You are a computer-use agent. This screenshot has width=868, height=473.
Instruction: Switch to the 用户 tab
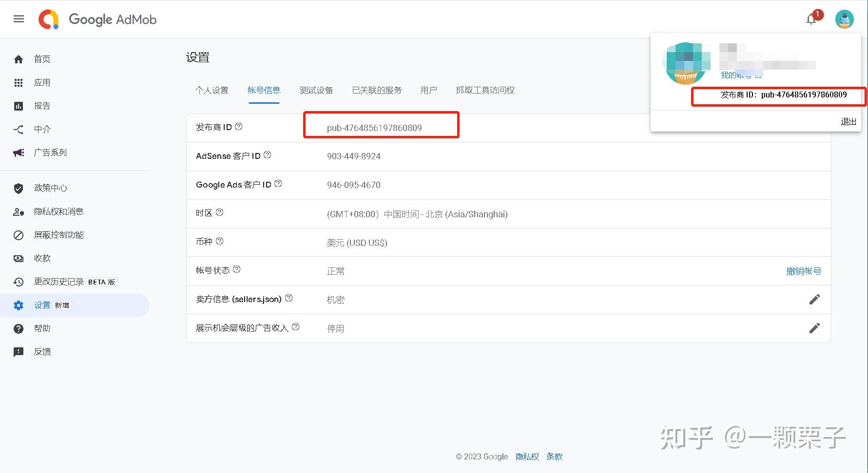pos(428,90)
